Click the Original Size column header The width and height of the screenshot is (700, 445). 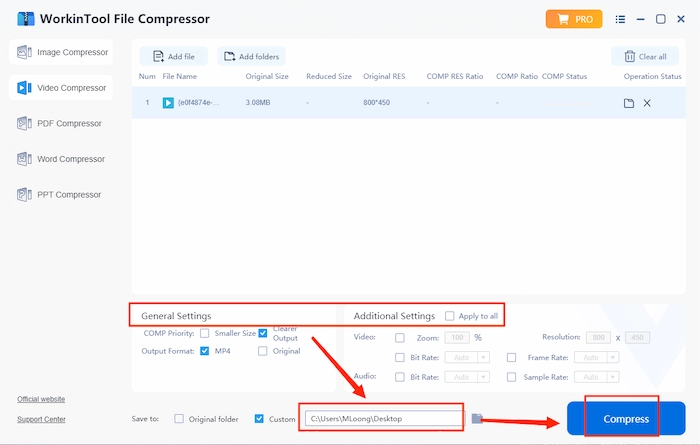click(267, 76)
